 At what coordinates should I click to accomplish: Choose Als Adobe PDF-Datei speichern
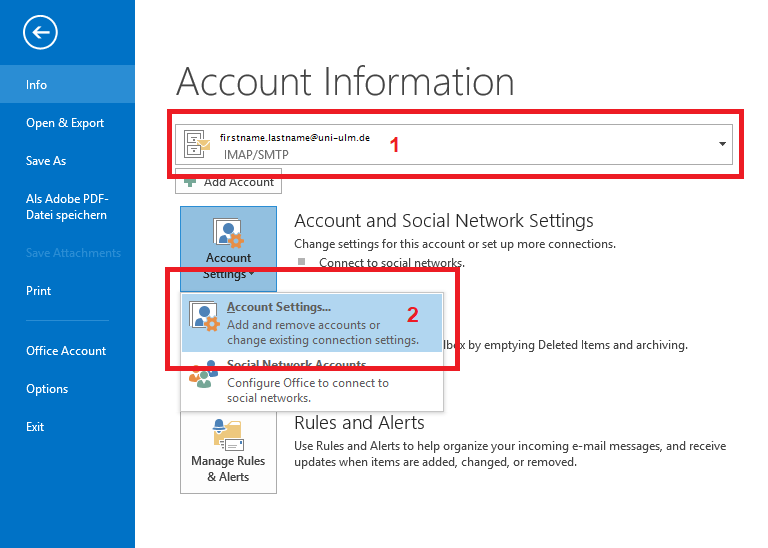click(67, 207)
